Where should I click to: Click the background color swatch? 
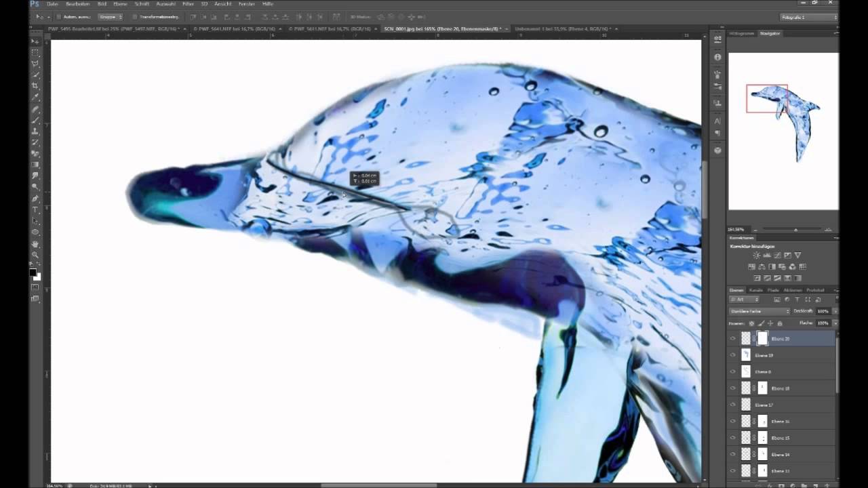[x=37, y=277]
